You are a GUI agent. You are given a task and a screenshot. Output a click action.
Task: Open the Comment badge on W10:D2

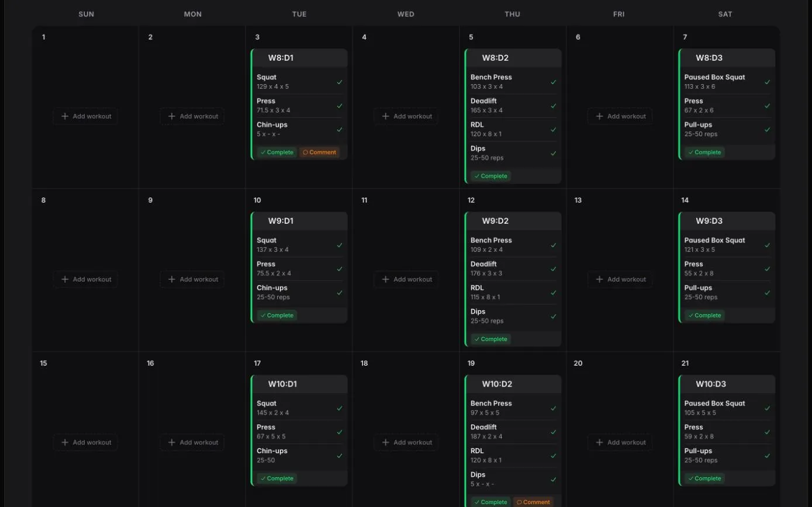533,502
